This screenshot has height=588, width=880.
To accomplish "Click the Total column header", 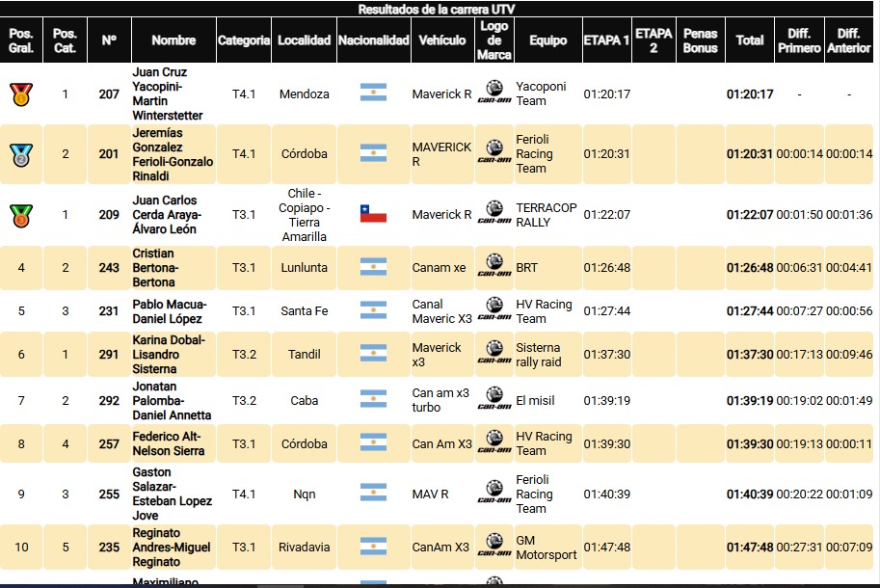I will (749, 40).
